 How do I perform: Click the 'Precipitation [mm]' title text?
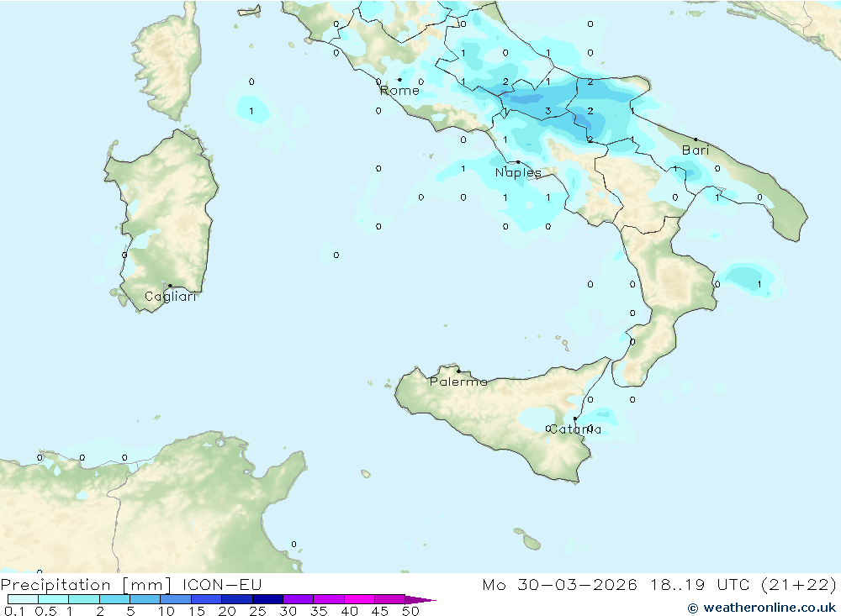pos(86,585)
